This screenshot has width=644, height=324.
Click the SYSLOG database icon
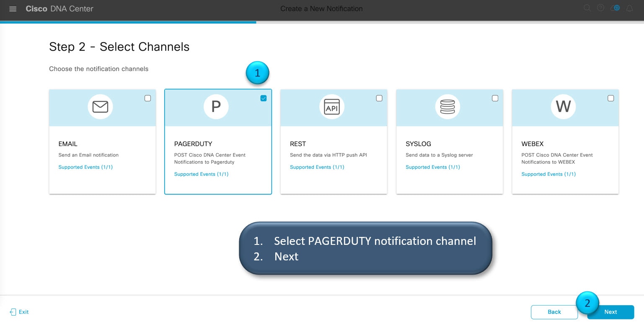447,107
